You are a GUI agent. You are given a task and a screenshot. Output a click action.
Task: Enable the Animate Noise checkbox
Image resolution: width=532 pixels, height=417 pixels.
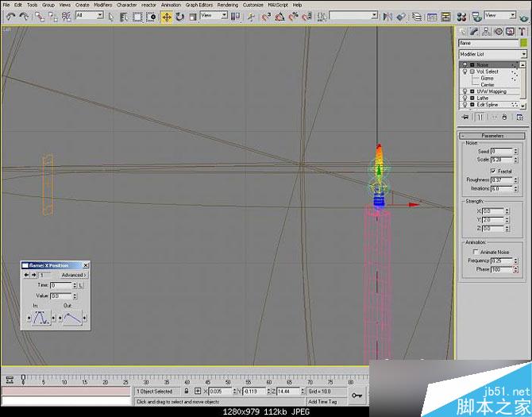coord(476,252)
